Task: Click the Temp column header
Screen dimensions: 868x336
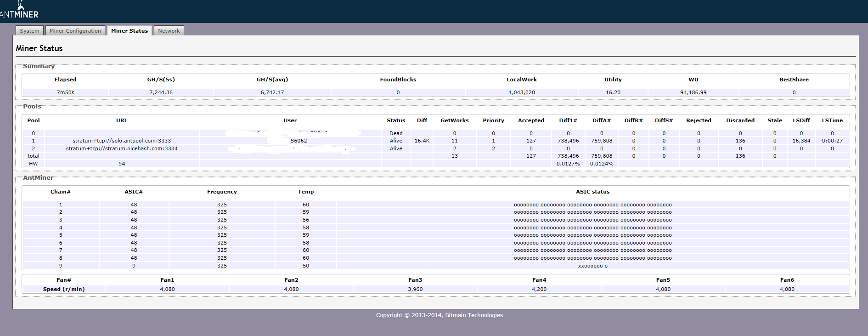Action: [x=306, y=192]
